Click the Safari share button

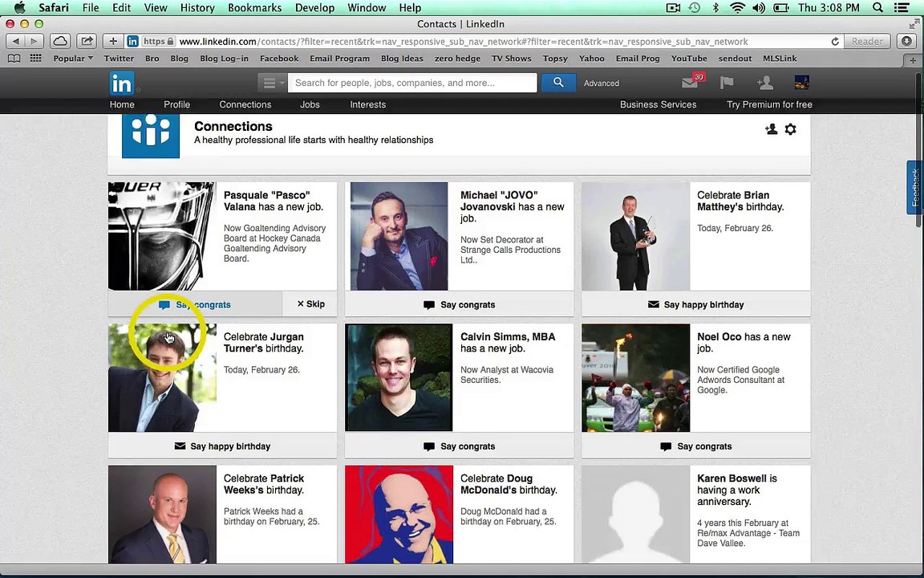87,41
